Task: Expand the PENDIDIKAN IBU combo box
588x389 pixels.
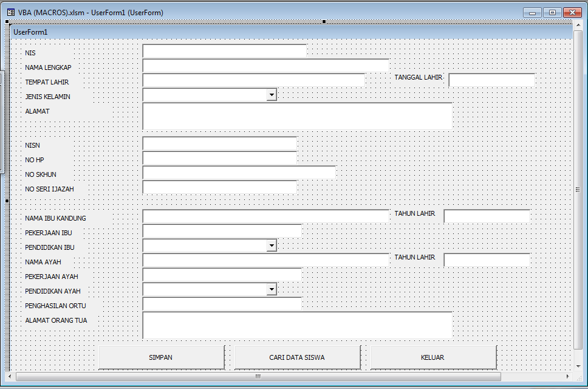Action: pyautogui.click(x=273, y=245)
